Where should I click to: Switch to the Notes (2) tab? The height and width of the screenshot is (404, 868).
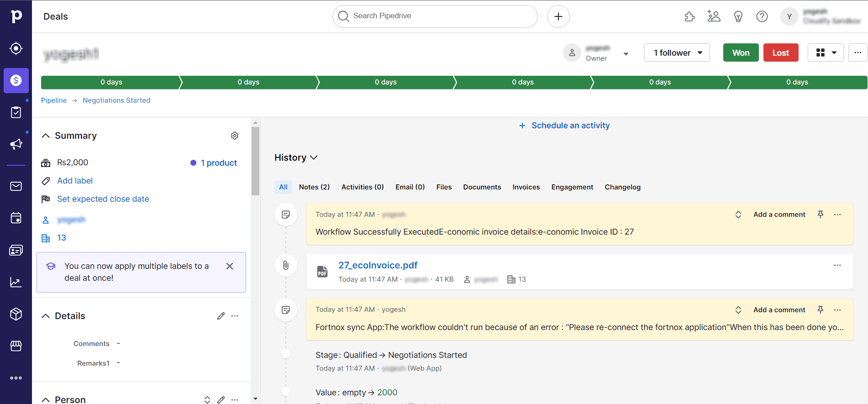(x=314, y=187)
